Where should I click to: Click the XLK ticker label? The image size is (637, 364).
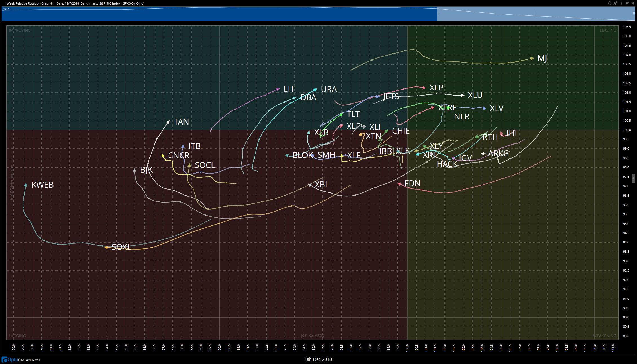tap(403, 151)
